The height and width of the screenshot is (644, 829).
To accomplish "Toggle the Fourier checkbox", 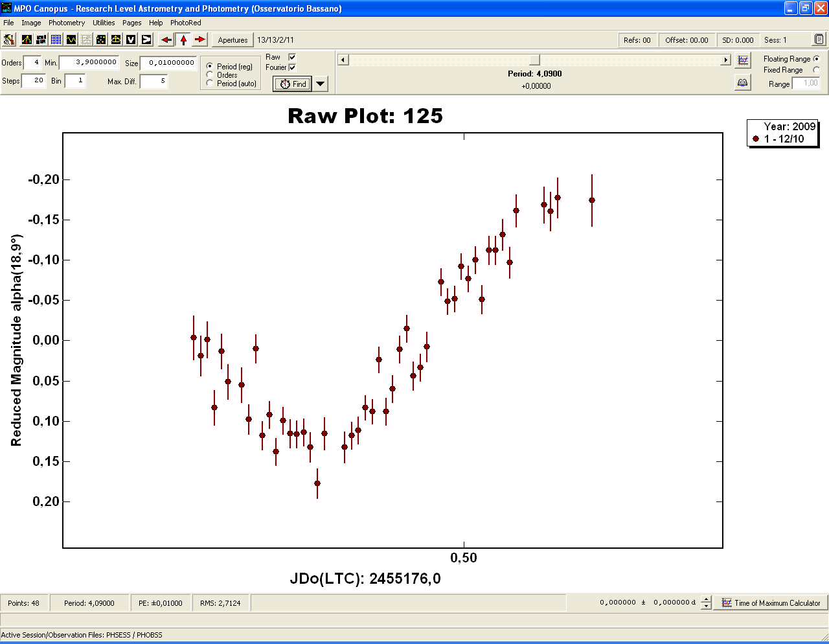I will [292, 67].
